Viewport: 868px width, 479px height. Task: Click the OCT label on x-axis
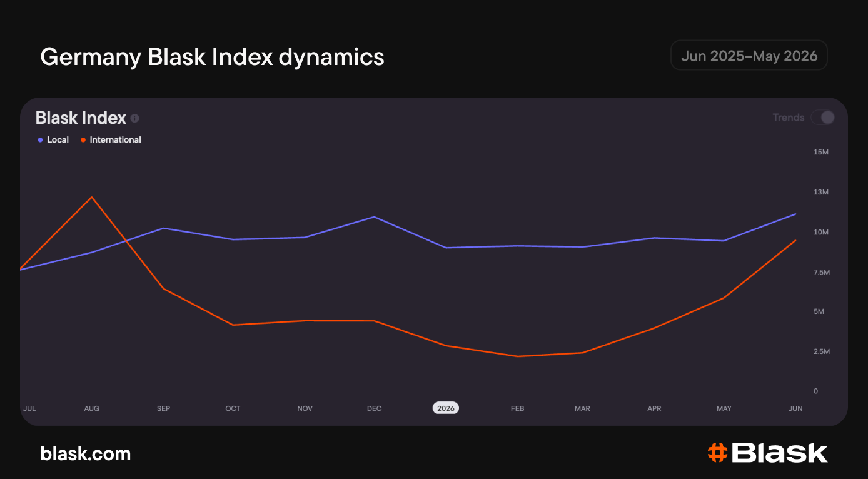pos(233,408)
